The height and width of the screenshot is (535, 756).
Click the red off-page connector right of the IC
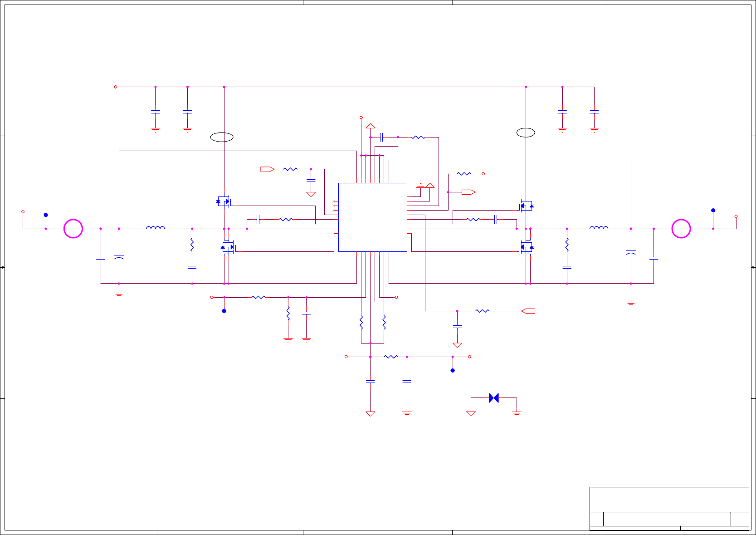pyautogui.click(x=468, y=192)
